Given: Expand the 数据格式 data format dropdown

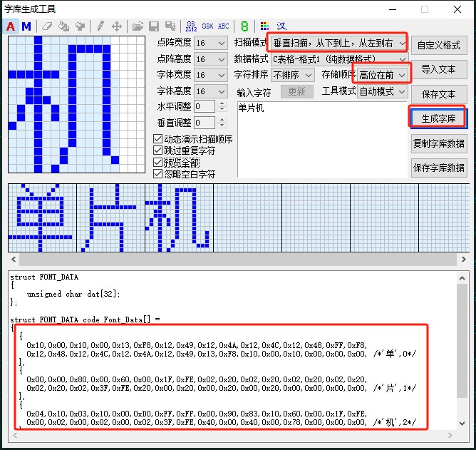Looking at the screenshot, I should pos(339,59).
